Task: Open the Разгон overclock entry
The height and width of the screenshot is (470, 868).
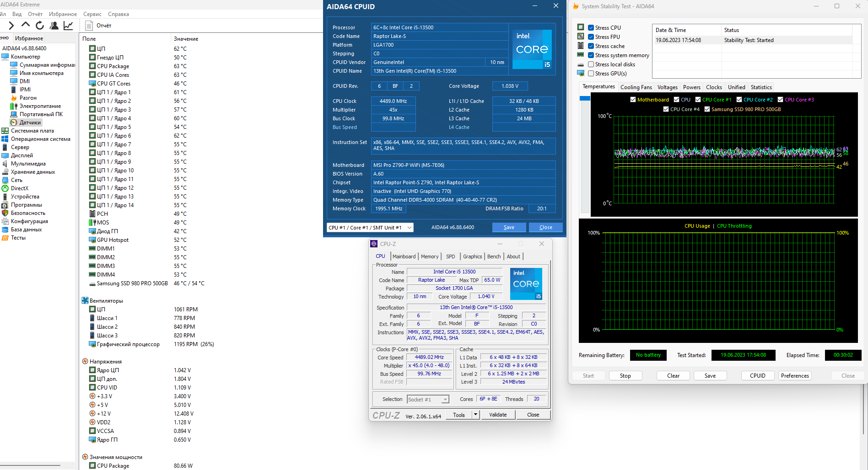Action: click(28, 98)
